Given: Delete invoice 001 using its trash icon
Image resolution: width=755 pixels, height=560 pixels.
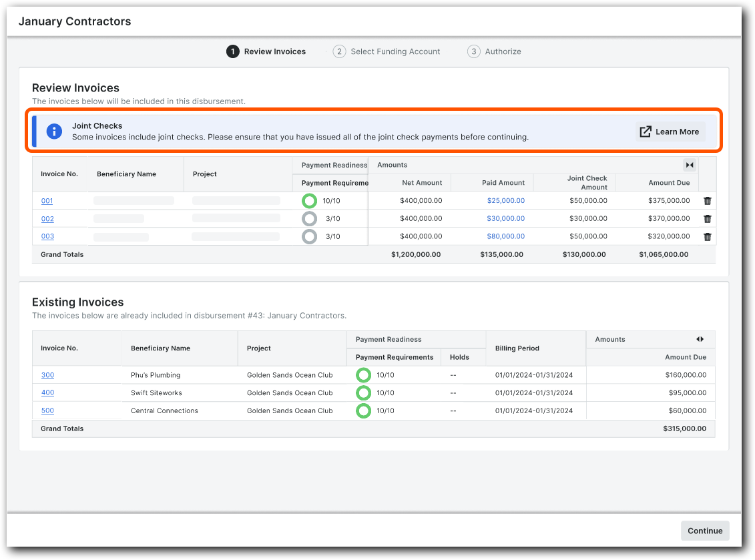Looking at the screenshot, I should (x=707, y=200).
